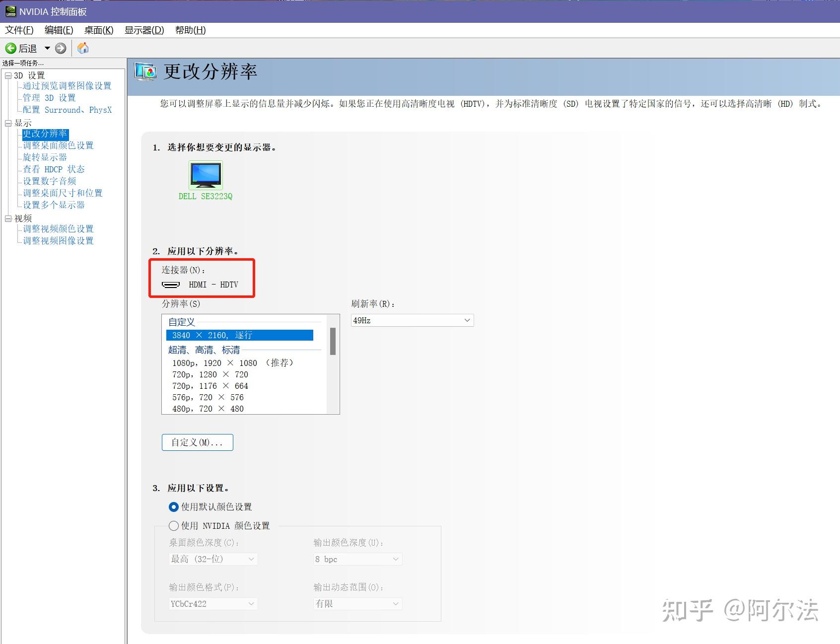Image resolution: width=840 pixels, height=644 pixels.
Task: Open 旋转显示器 page
Action: [x=45, y=157]
